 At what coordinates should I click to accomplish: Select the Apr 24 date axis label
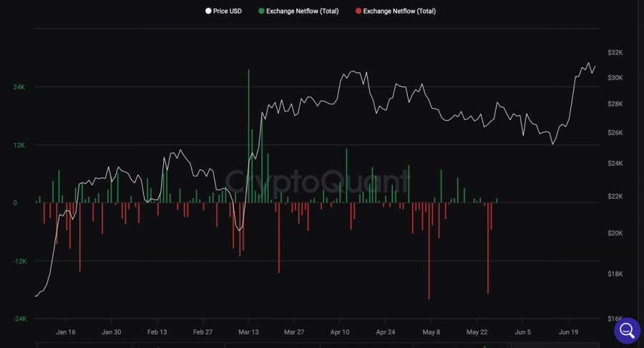click(386, 332)
